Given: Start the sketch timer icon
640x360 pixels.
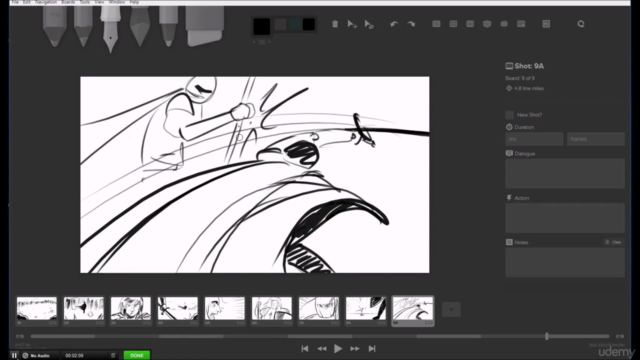Looking at the screenshot, I should click(x=581, y=24).
